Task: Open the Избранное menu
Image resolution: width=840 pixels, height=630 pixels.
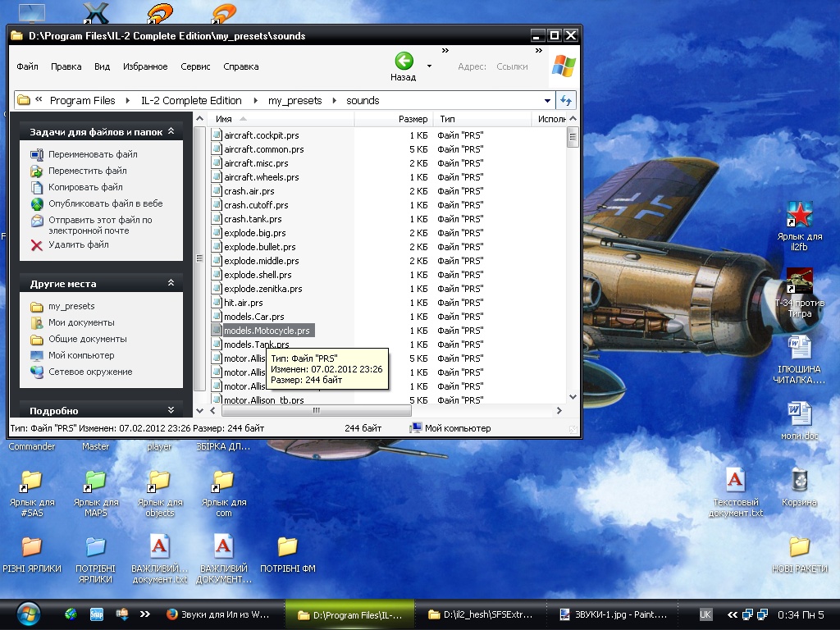Action: pyautogui.click(x=145, y=66)
